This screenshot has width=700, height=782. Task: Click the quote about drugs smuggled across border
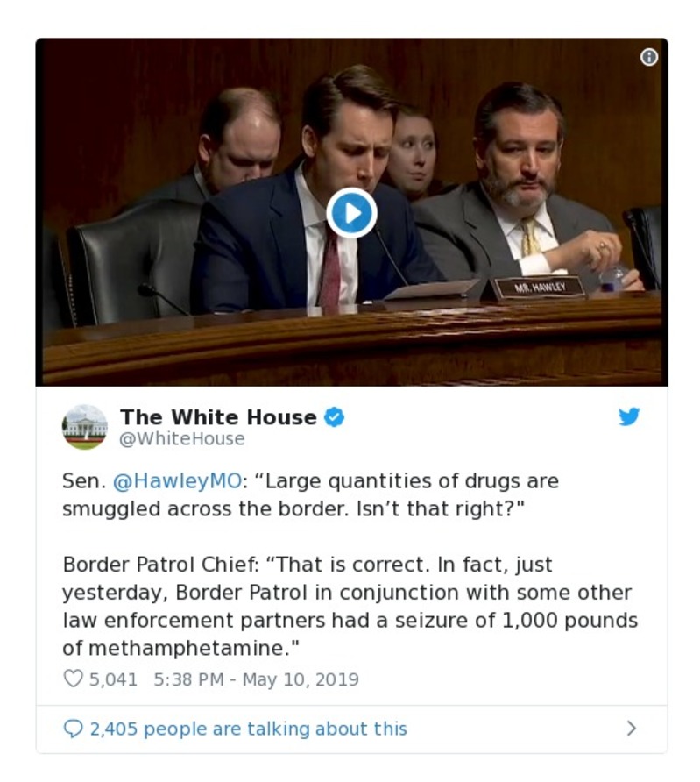(x=310, y=494)
